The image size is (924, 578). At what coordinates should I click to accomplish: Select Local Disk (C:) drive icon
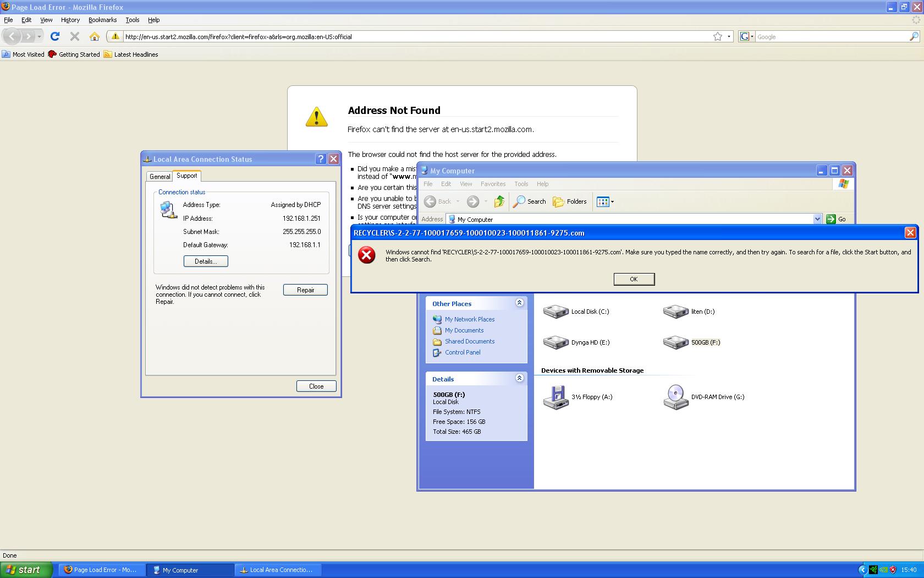click(x=555, y=312)
